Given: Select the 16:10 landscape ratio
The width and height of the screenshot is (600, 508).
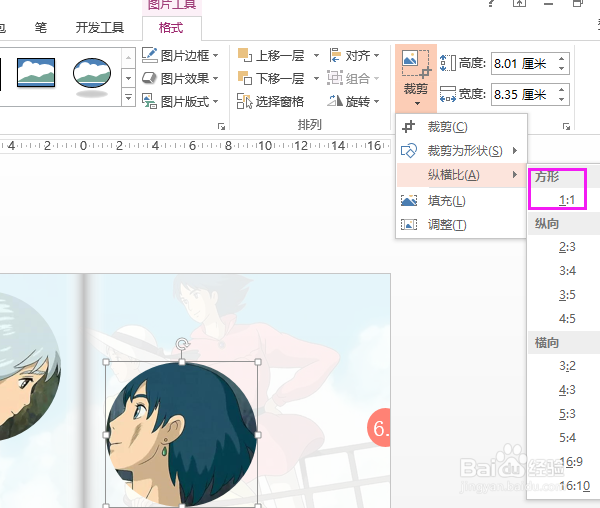Looking at the screenshot, I should point(574,486).
